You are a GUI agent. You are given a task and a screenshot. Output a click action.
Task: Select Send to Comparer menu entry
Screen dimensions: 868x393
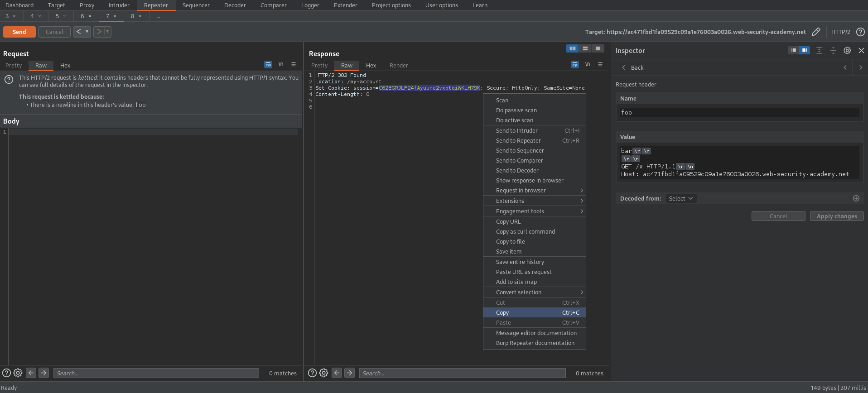click(x=535, y=160)
